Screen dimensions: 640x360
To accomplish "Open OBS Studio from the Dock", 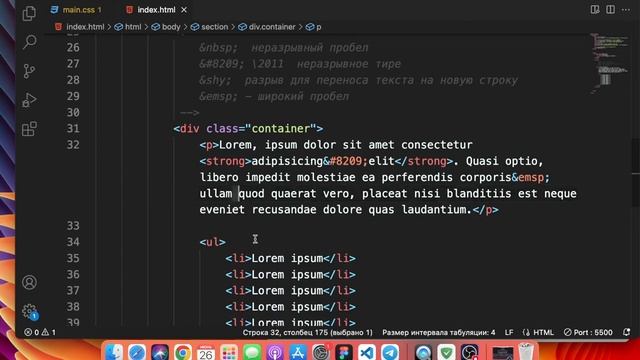I will click(469, 352).
